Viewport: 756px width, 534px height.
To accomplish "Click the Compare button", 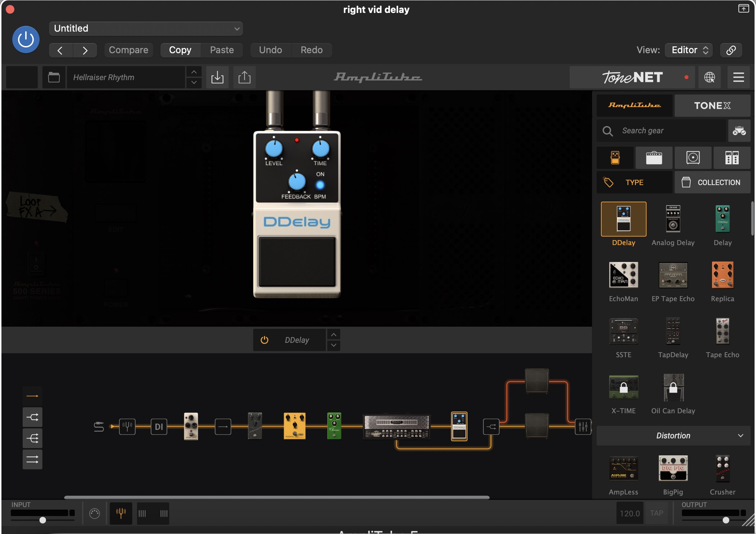I will pyautogui.click(x=128, y=50).
